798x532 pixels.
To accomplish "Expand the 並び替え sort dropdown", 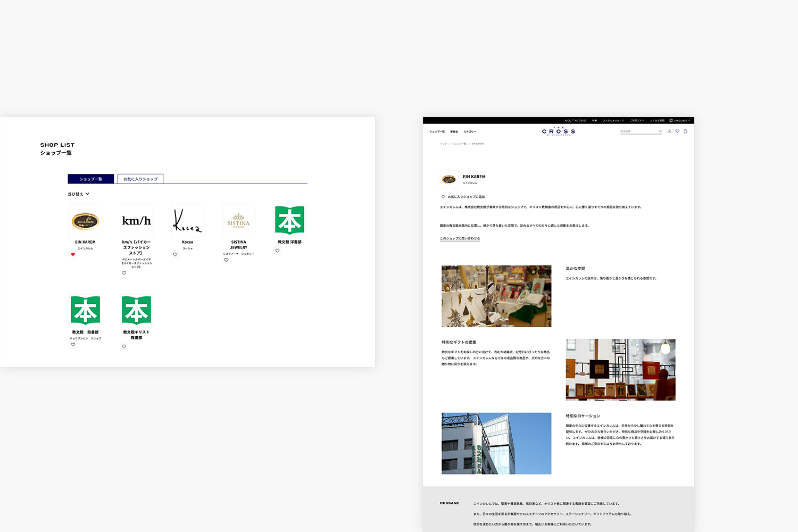I will pos(79,194).
